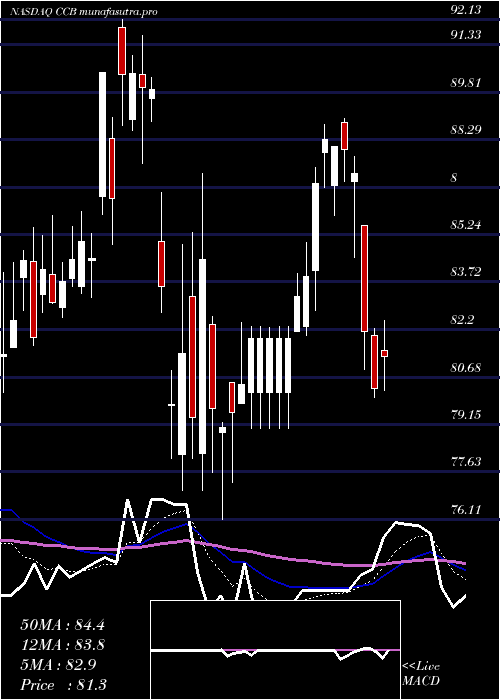Click the <<Live MACD label
This screenshot has height=700, width=500.
coord(421,674)
